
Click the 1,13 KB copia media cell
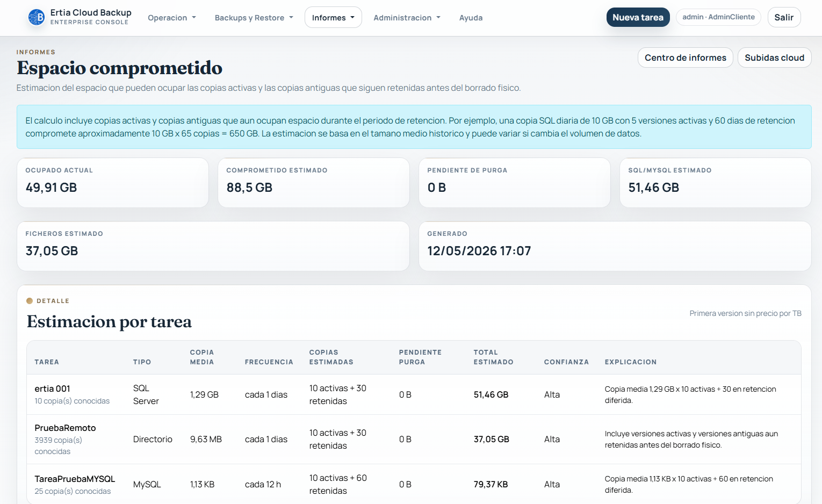pyautogui.click(x=202, y=484)
